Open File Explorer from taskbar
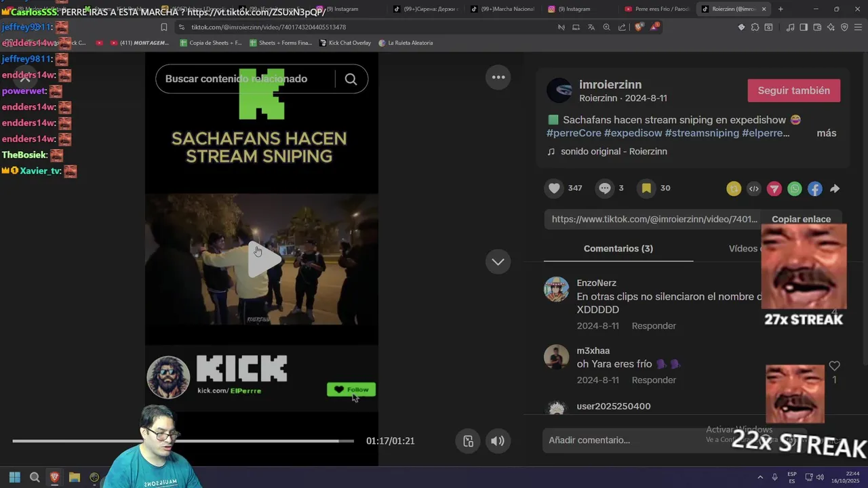 point(75,477)
